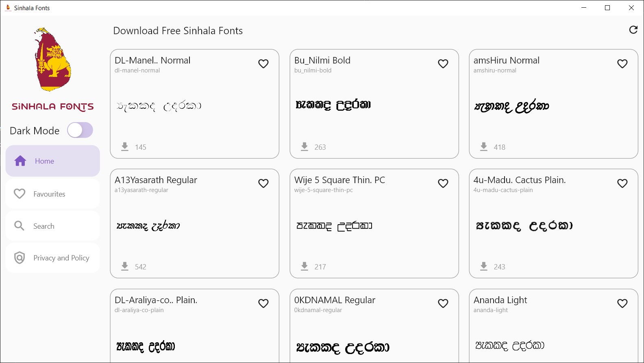The height and width of the screenshot is (363, 644).
Task: Open the Search page
Action: (x=53, y=226)
